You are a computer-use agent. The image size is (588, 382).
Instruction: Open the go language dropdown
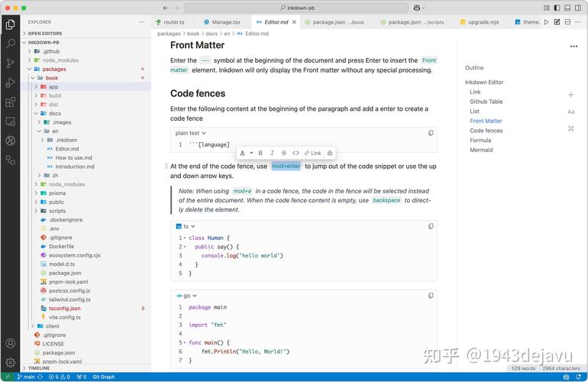(x=186, y=296)
